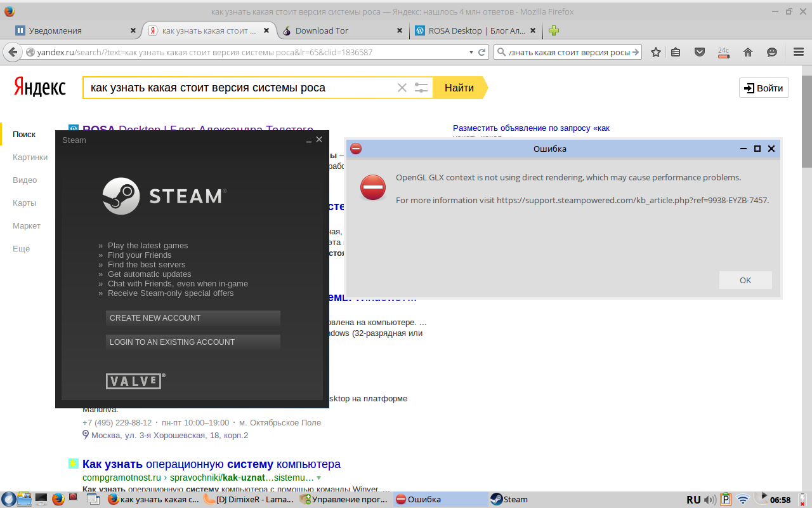Open the file manager icon in taskbar

coord(25,499)
